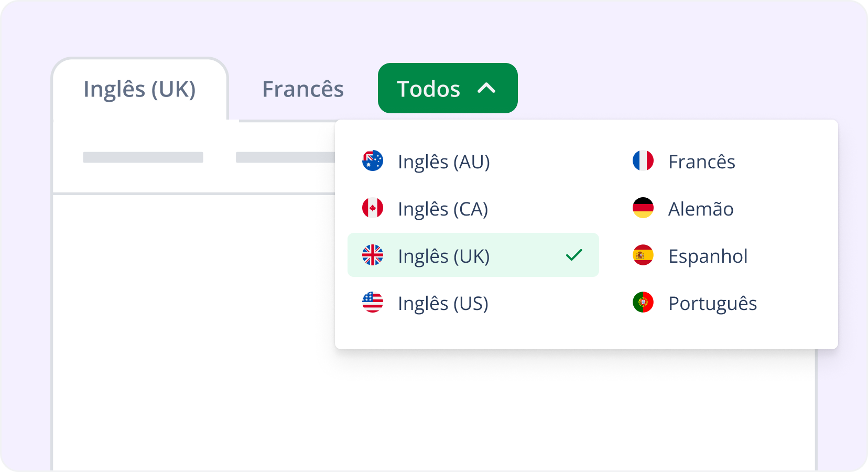Image resolution: width=868 pixels, height=472 pixels.
Task: Click the German flag icon
Action: click(x=643, y=208)
